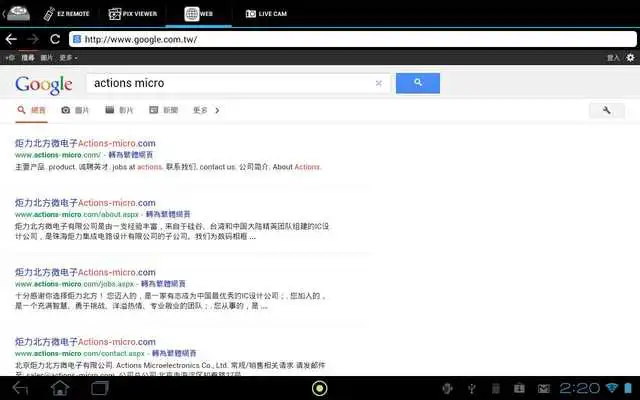The height and width of the screenshot is (400, 640).
Task: Open the first Actions-micro.com result title
Action: 85,143
